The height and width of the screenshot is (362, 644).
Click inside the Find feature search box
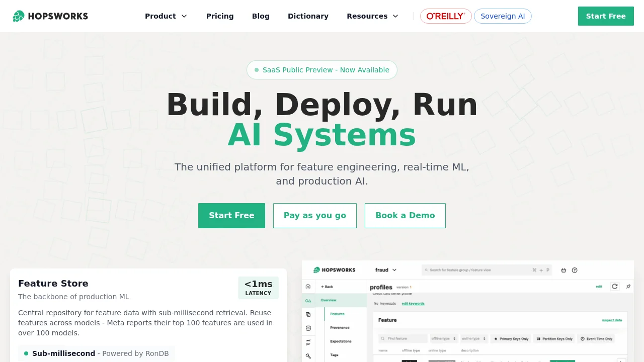click(403, 338)
